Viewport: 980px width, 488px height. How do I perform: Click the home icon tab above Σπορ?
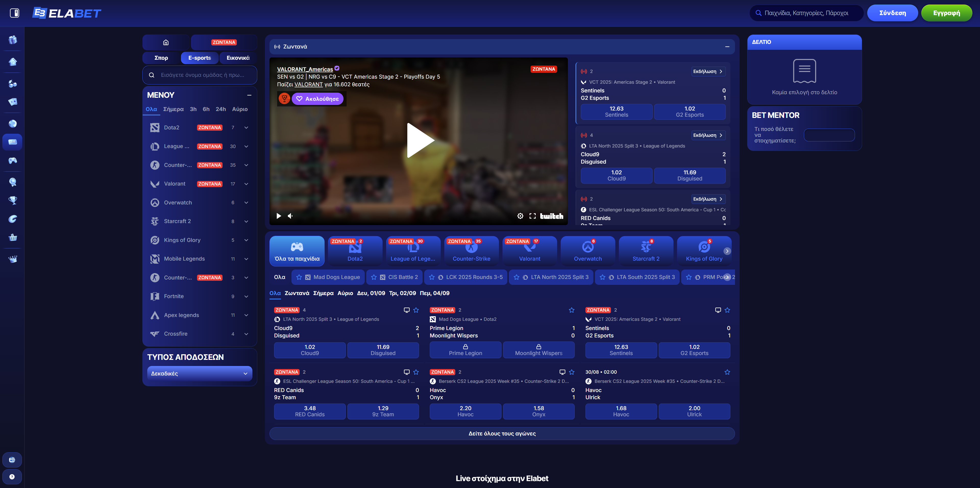(x=166, y=42)
